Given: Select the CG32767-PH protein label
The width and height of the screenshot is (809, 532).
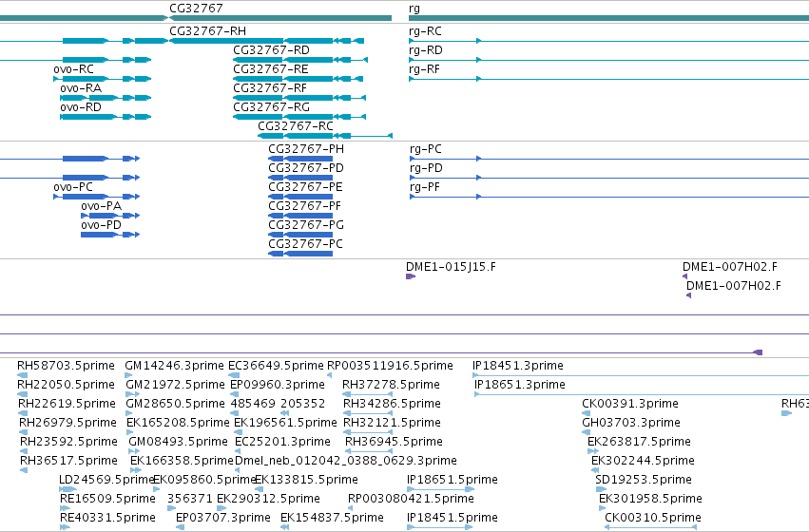Looking at the screenshot, I should [x=306, y=149].
